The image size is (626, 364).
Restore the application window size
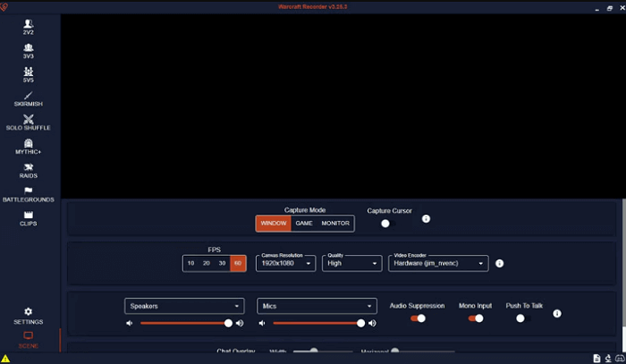(609, 8)
